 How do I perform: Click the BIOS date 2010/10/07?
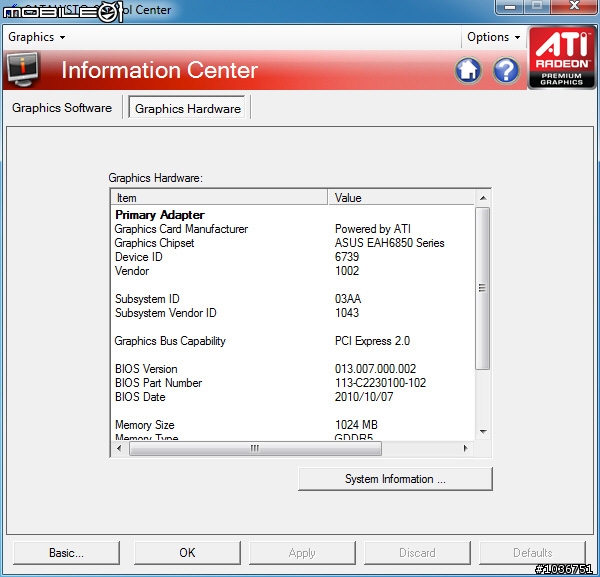(364, 397)
